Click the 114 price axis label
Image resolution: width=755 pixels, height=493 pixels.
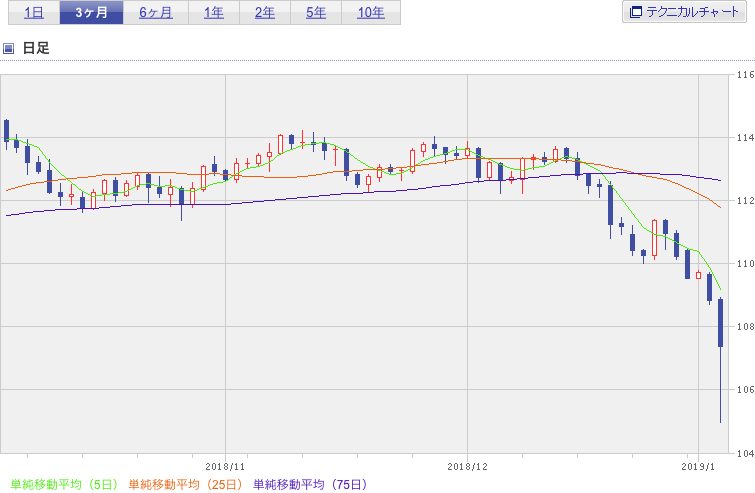(745, 138)
